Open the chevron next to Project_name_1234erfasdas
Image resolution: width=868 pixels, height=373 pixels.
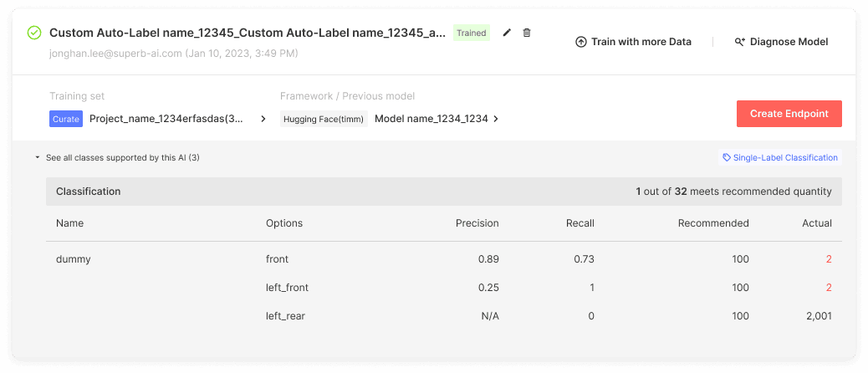point(263,119)
